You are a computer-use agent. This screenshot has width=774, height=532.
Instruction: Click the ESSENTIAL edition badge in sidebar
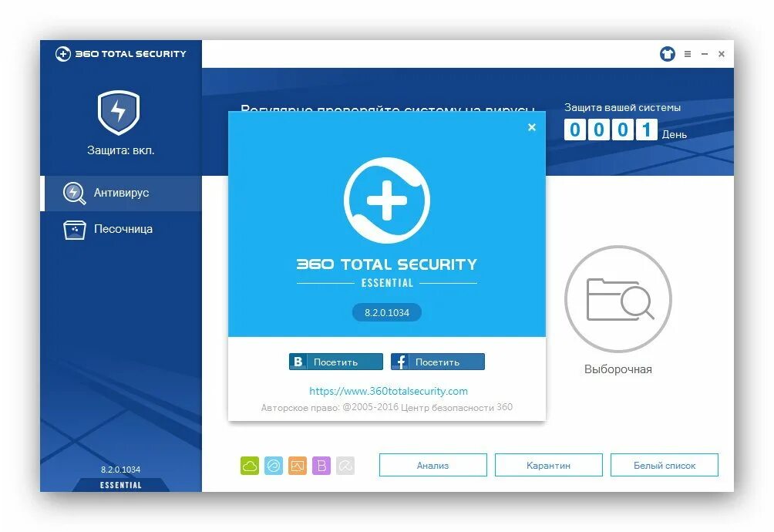[x=121, y=485]
